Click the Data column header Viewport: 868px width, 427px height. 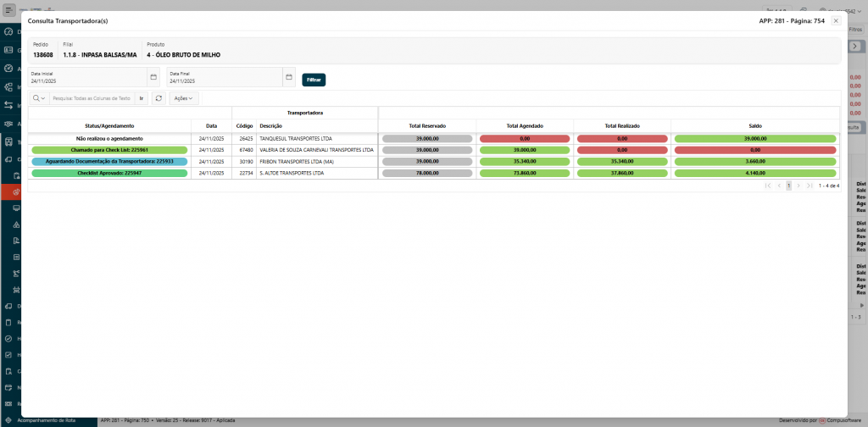(x=211, y=126)
